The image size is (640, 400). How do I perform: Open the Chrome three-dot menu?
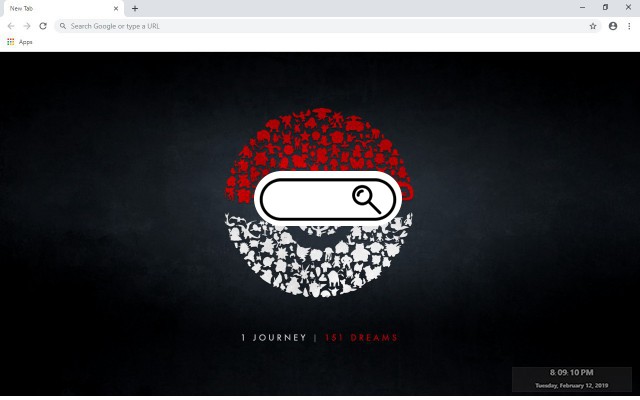(x=629, y=26)
